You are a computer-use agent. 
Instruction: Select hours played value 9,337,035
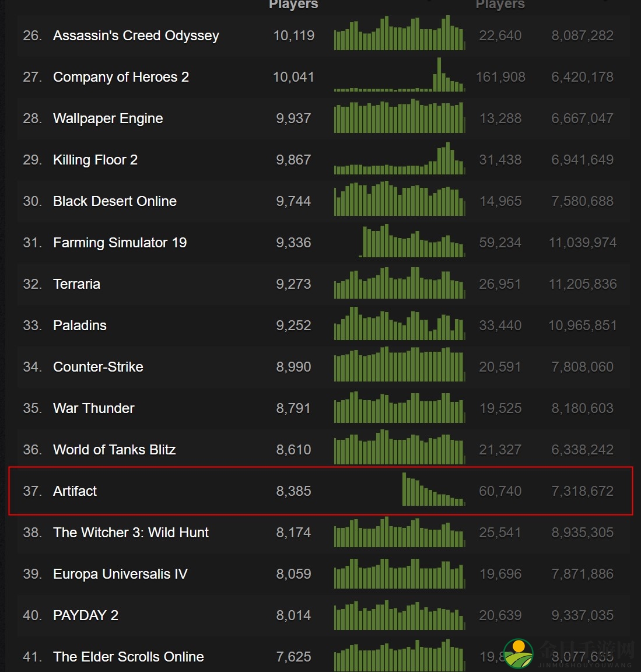[583, 615]
